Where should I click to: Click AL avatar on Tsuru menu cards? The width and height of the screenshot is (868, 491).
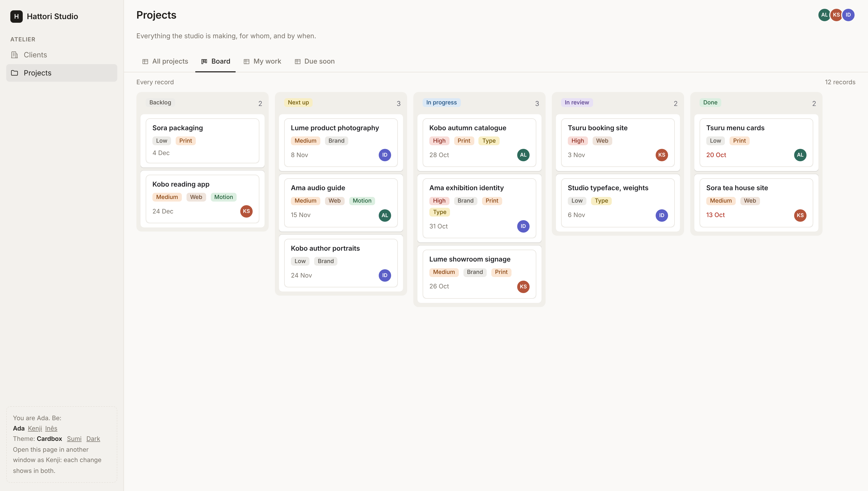tap(800, 155)
